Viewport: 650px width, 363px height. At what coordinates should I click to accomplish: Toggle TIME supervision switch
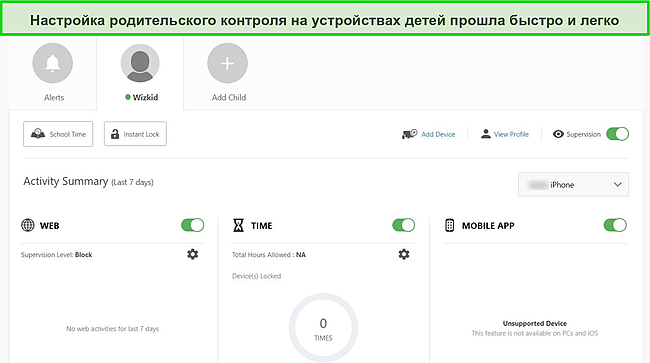click(x=404, y=225)
